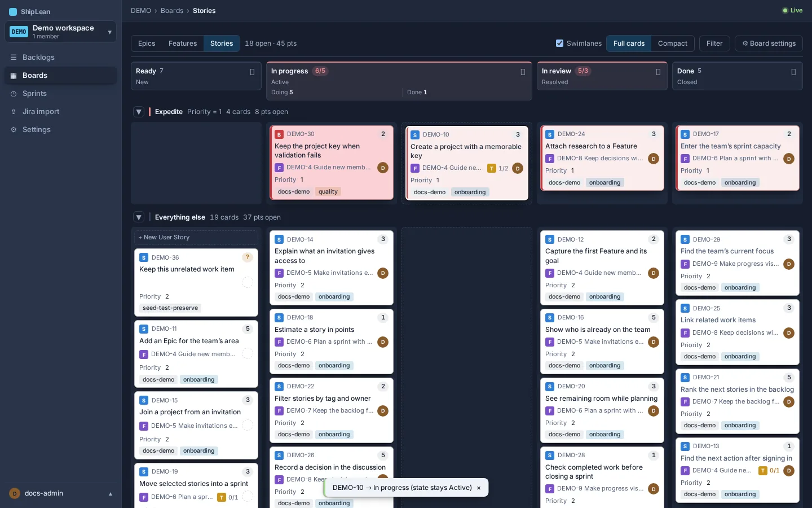Screen dimensions: 812x508
Task: Open Settings in the sidebar
Action: 61,129
